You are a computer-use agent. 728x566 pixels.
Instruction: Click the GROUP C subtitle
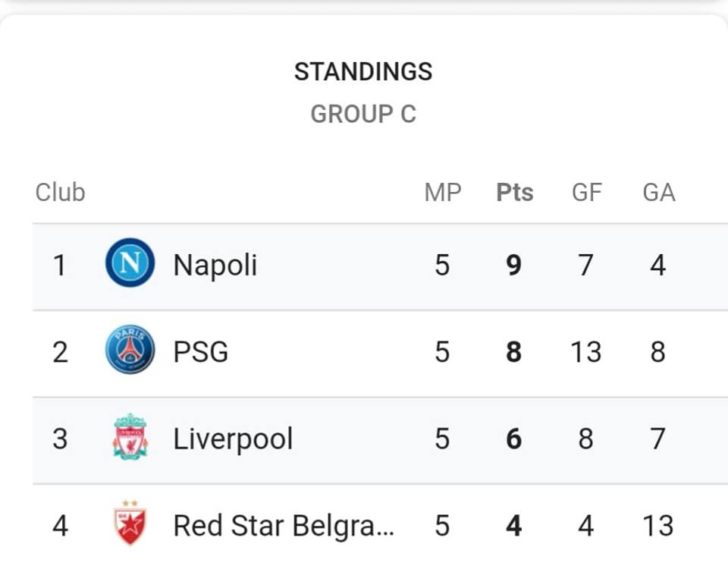pyautogui.click(x=363, y=115)
